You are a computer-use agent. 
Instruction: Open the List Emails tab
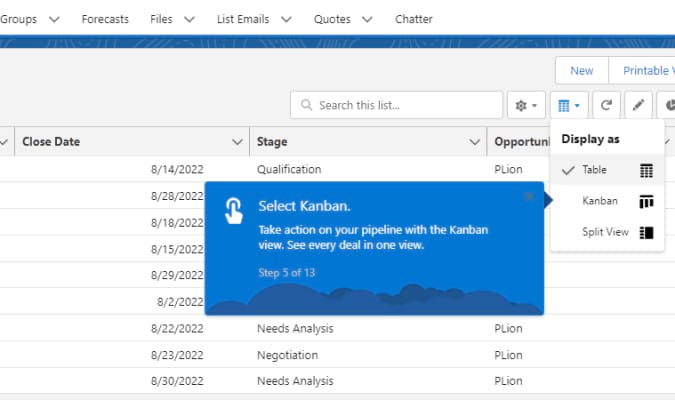point(243,19)
